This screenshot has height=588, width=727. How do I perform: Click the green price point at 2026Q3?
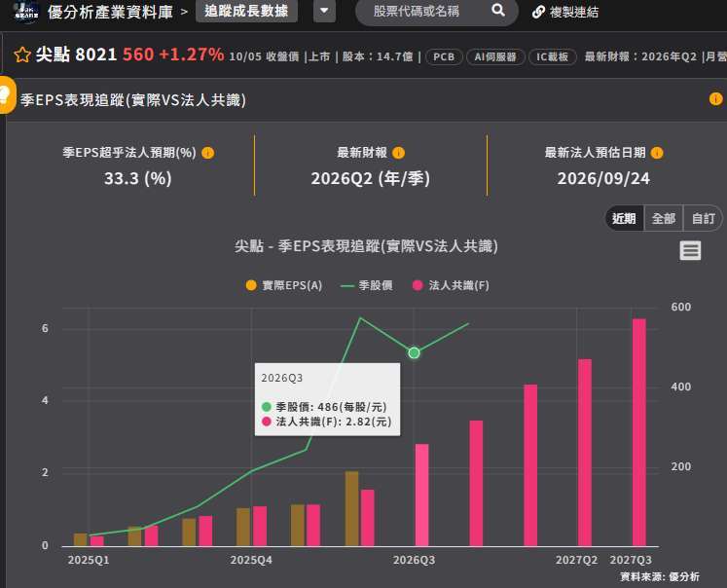point(414,352)
